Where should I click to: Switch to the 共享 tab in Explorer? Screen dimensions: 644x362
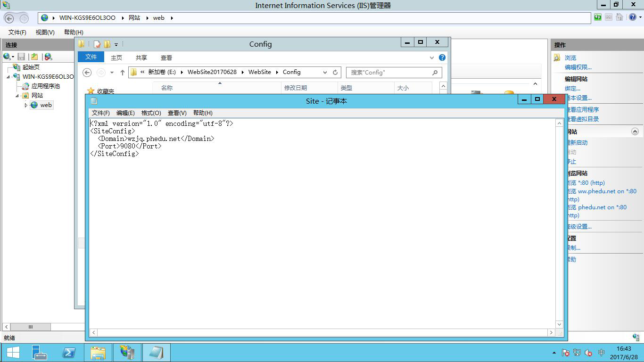141,58
